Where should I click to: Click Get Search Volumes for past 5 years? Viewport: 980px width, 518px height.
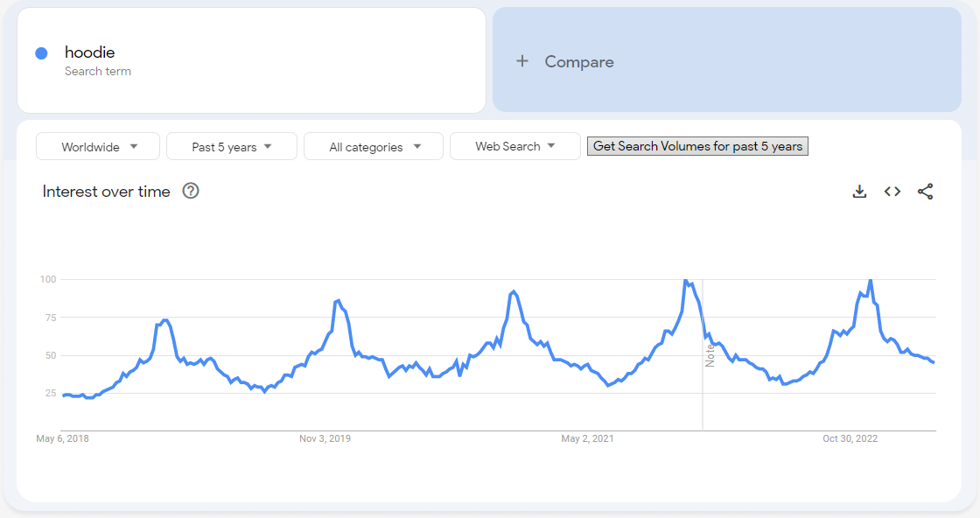(x=697, y=146)
